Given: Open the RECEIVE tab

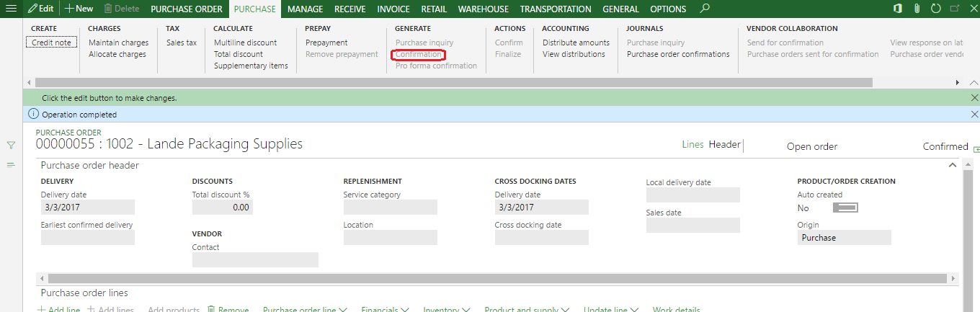Looking at the screenshot, I should (349, 9).
